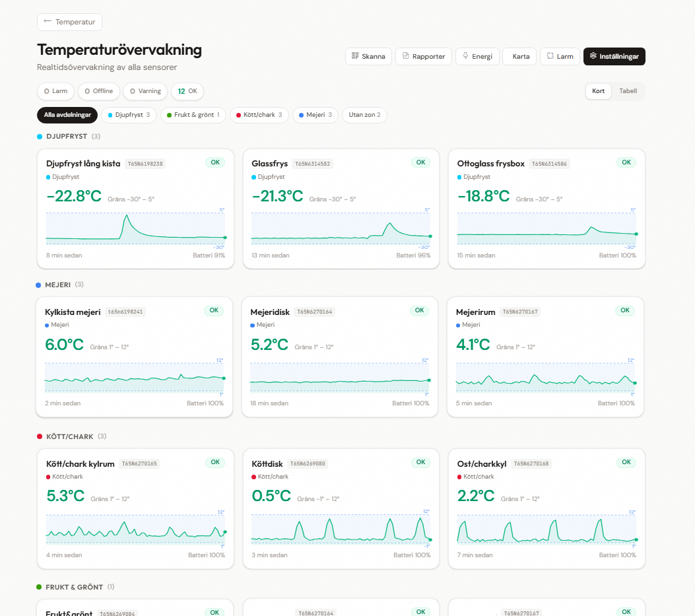Click the Ost/charkkyl card title

coord(482,464)
